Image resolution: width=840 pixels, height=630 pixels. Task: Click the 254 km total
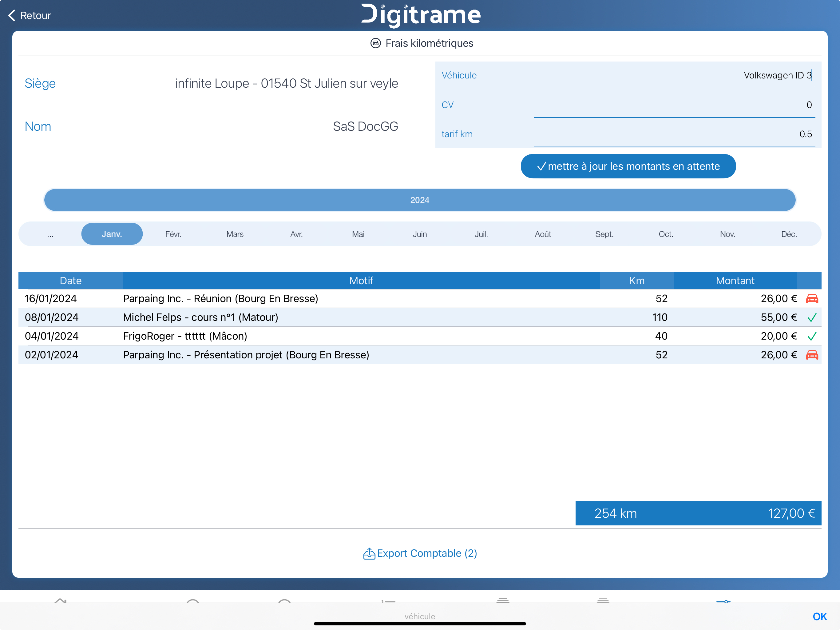click(x=615, y=513)
